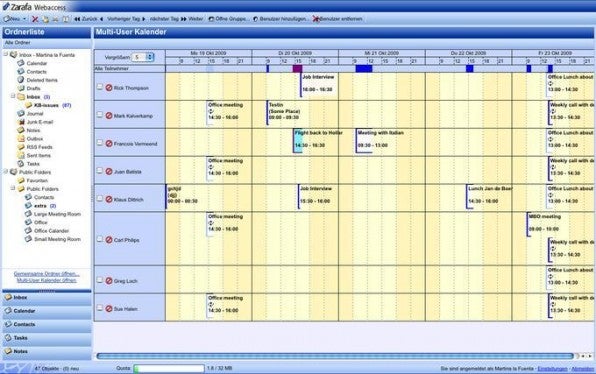Click red remove icon next to Juan Batista
The image size is (596, 374).
point(109,171)
